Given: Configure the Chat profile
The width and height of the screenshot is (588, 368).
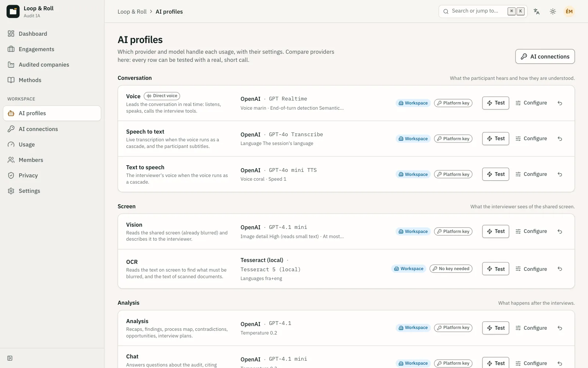Looking at the screenshot, I should [531, 363].
